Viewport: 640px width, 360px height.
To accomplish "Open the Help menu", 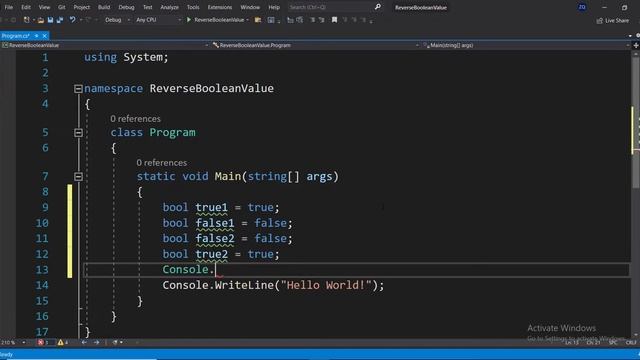I will coord(274,7).
